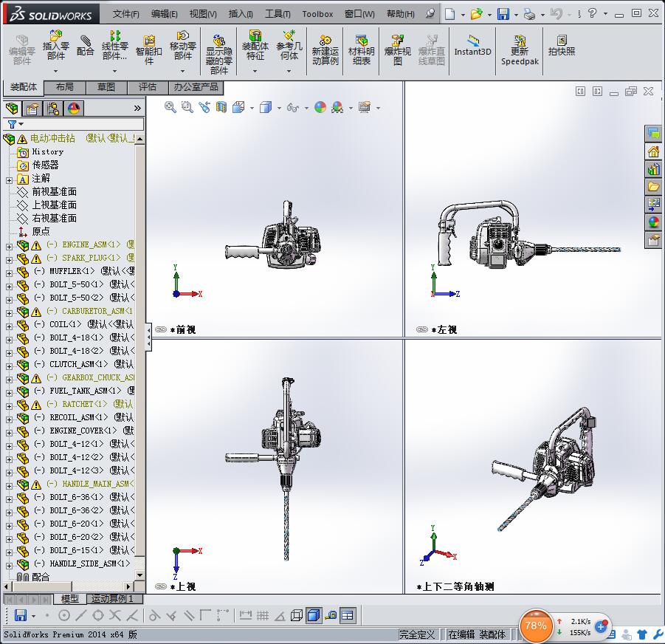Toggle the four-view viewport layout button

click(x=348, y=615)
